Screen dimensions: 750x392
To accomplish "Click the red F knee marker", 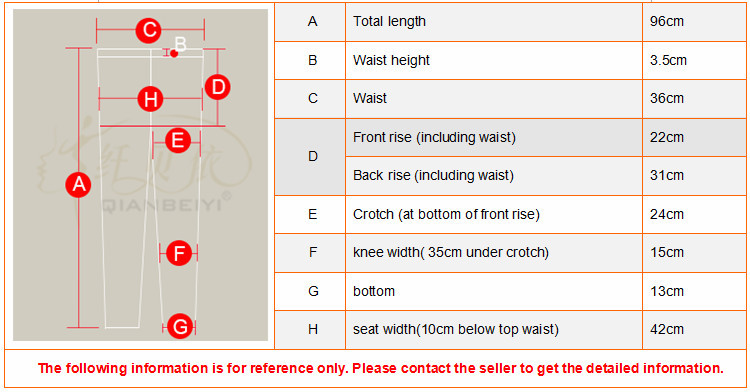I will coord(179,253).
